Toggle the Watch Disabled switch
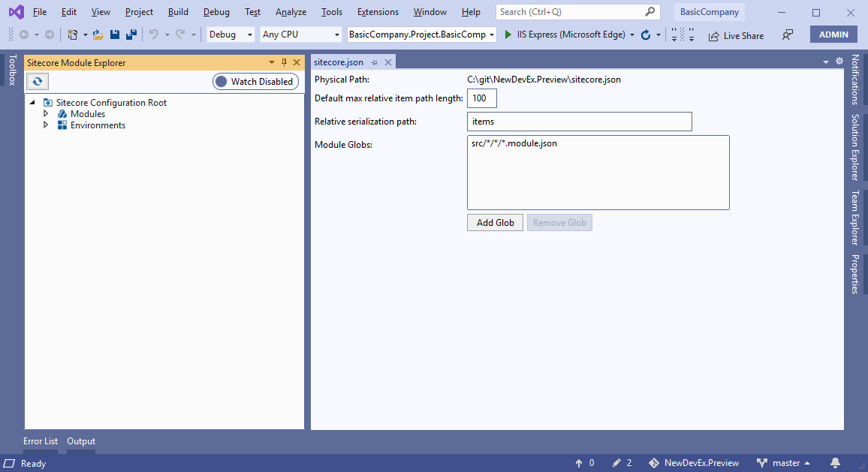 coord(256,81)
